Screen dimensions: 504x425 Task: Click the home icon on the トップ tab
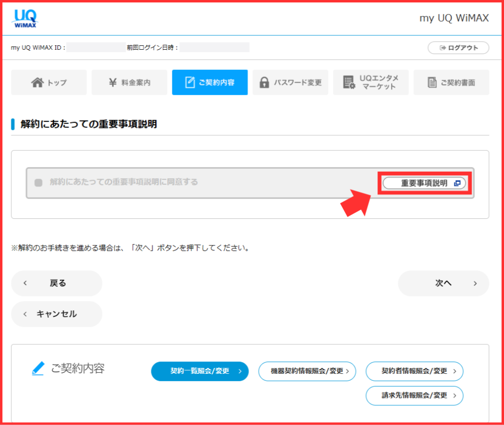(37, 82)
